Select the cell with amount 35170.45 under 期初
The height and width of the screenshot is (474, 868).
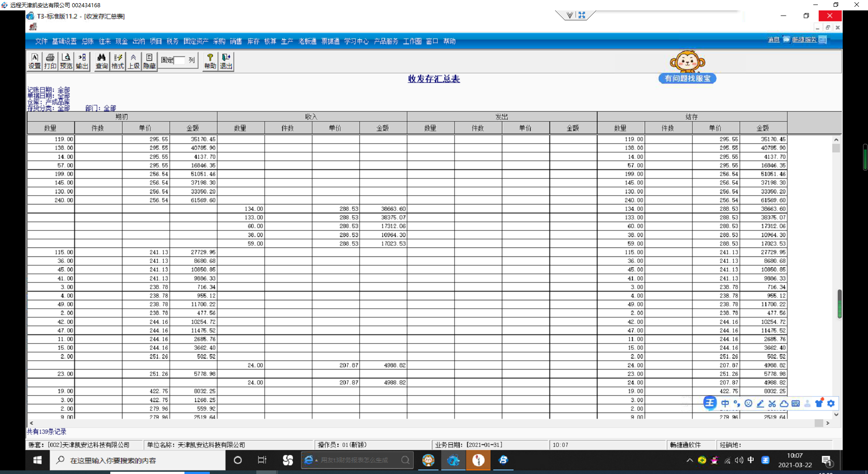pyautogui.click(x=193, y=139)
